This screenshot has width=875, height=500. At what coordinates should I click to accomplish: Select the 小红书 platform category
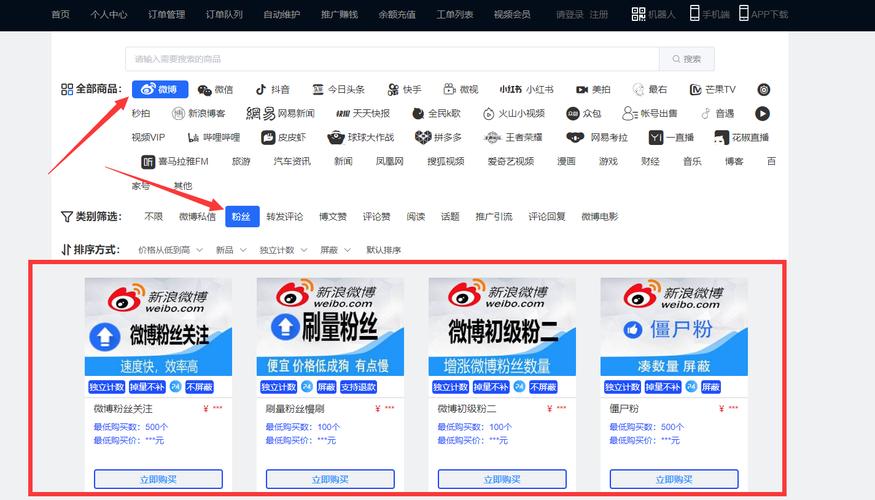[526, 89]
